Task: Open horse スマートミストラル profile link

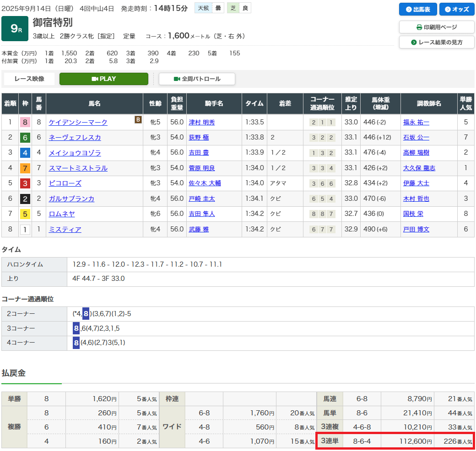Action: 78,168
